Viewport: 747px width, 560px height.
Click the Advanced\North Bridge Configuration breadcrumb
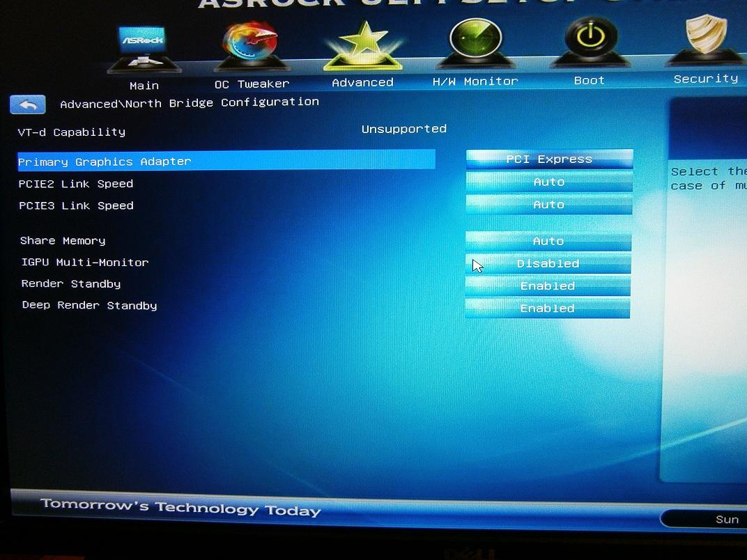[190, 103]
